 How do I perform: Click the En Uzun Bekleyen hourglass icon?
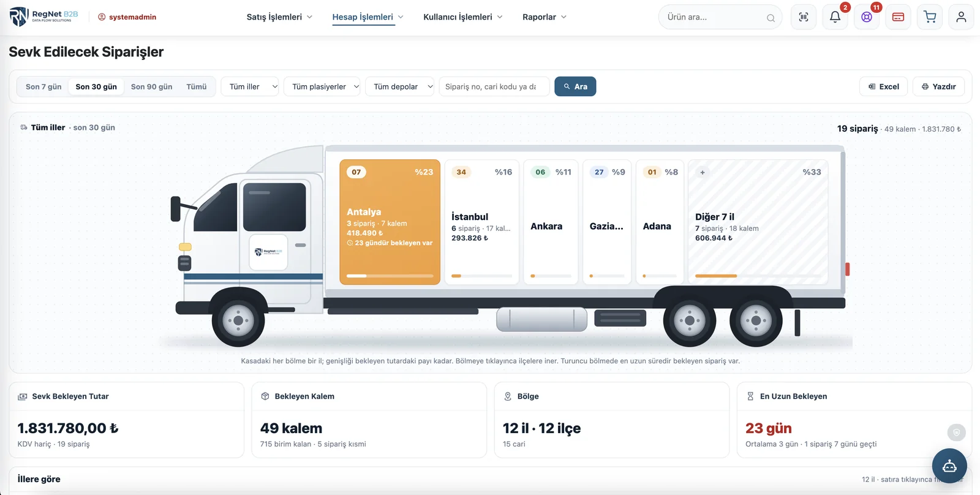point(750,396)
